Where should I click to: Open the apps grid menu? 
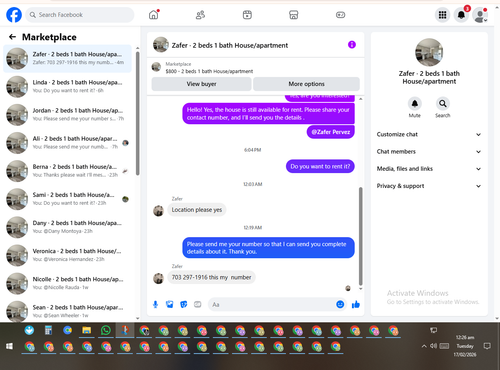(442, 15)
